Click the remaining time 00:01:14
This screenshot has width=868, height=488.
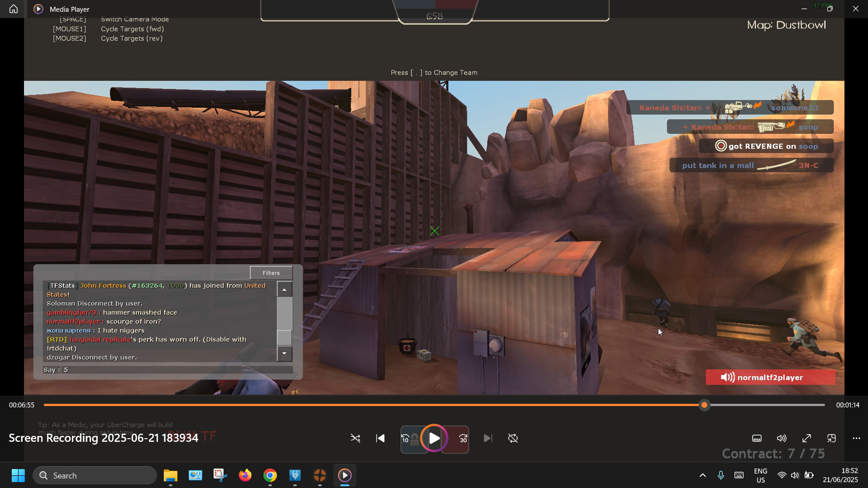[848, 405]
